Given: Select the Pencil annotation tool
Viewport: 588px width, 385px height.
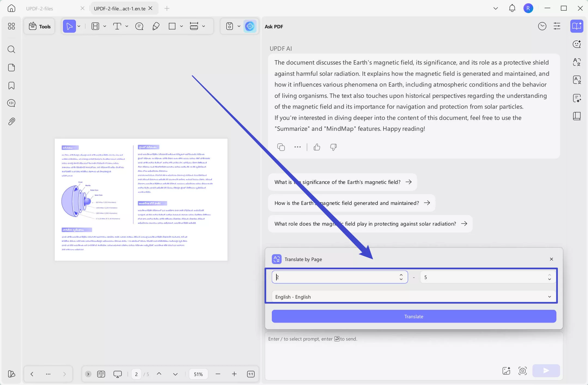Looking at the screenshot, I should click(x=156, y=26).
